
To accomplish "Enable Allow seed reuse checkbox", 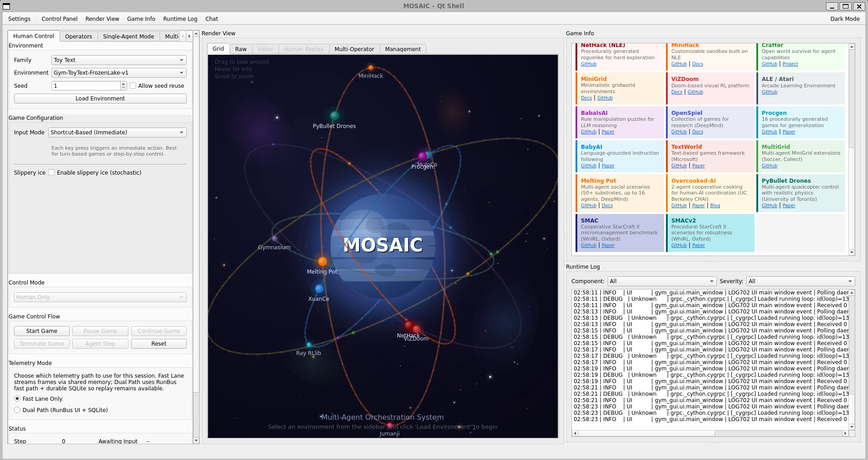I will click(x=133, y=85).
